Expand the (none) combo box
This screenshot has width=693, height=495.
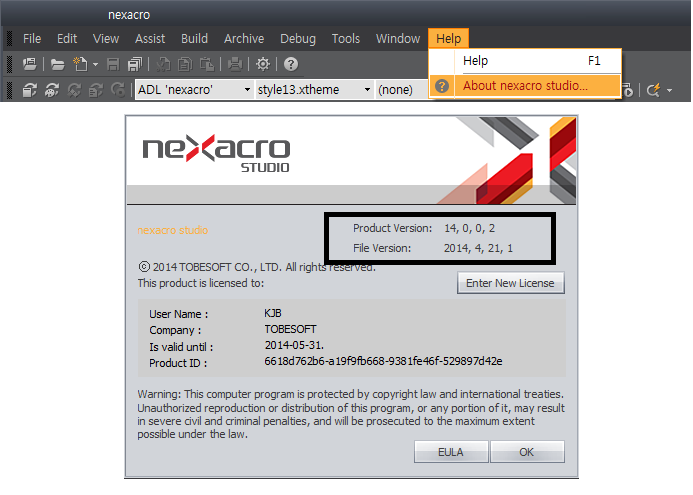point(400,90)
